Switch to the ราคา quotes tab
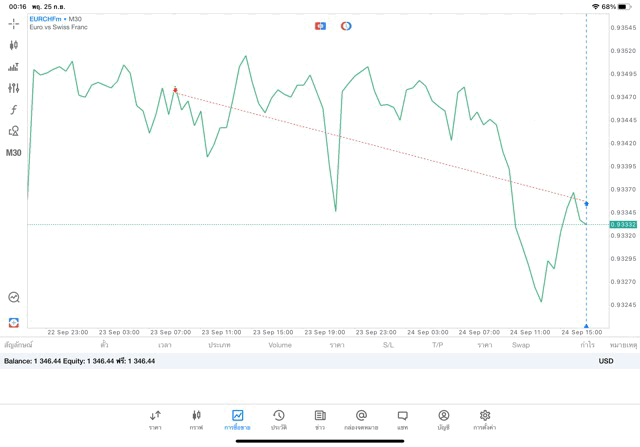This screenshot has width=640, height=447. click(155, 419)
